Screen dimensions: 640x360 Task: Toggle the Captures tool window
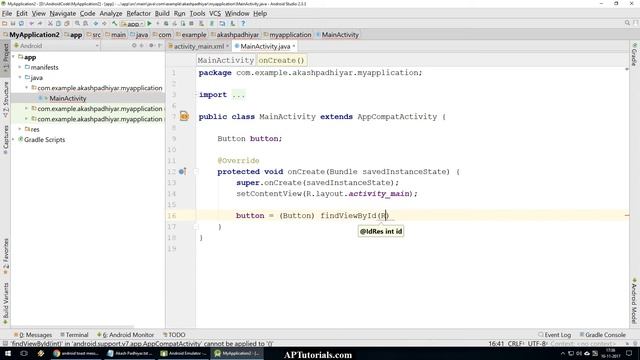point(6,140)
